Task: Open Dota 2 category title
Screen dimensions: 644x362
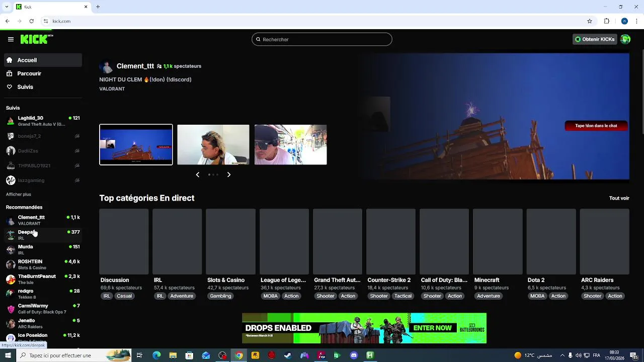Action: (x=536, y=280)
